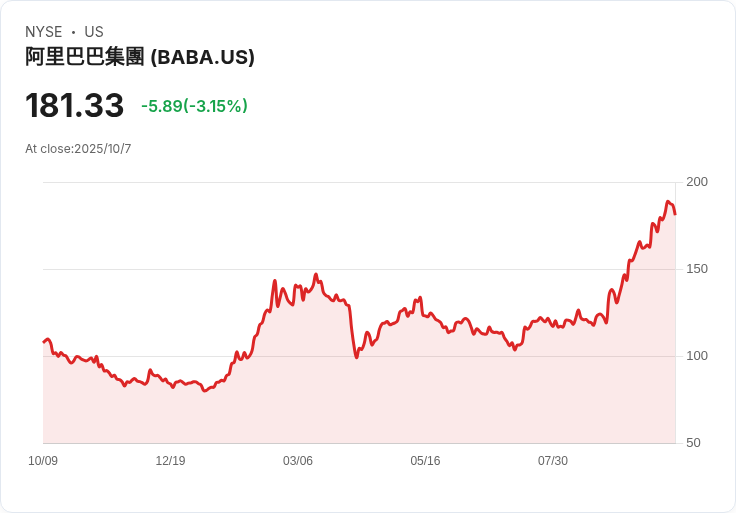This screenshot has height=513, width=736.
Task: Click the 150 y-axis price label
Action: [697, 269]
